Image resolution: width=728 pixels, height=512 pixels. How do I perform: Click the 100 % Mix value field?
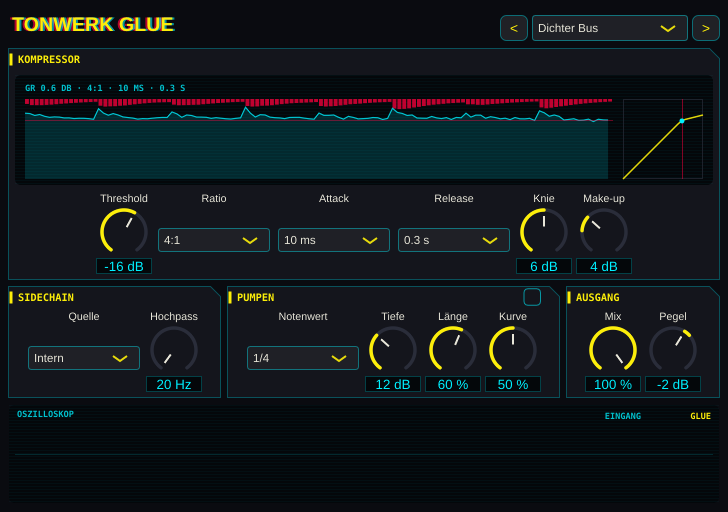point(613,384)
